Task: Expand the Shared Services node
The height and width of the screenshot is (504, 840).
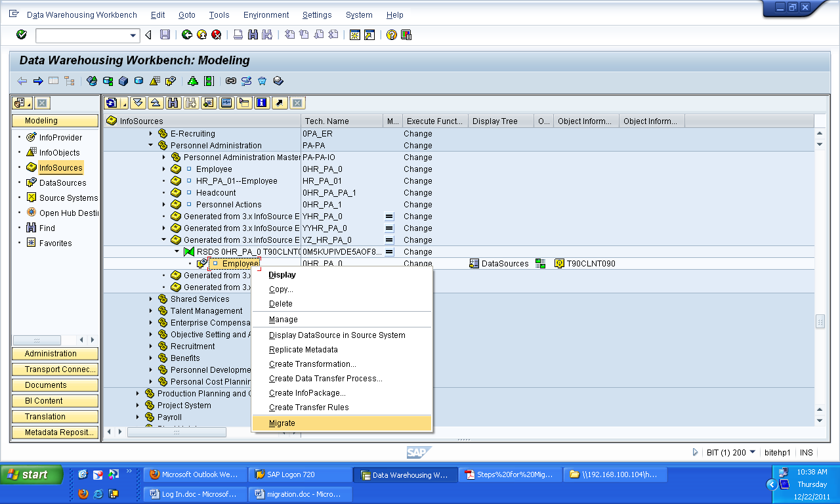Action: pyautogui.click(x=150, y=299)
